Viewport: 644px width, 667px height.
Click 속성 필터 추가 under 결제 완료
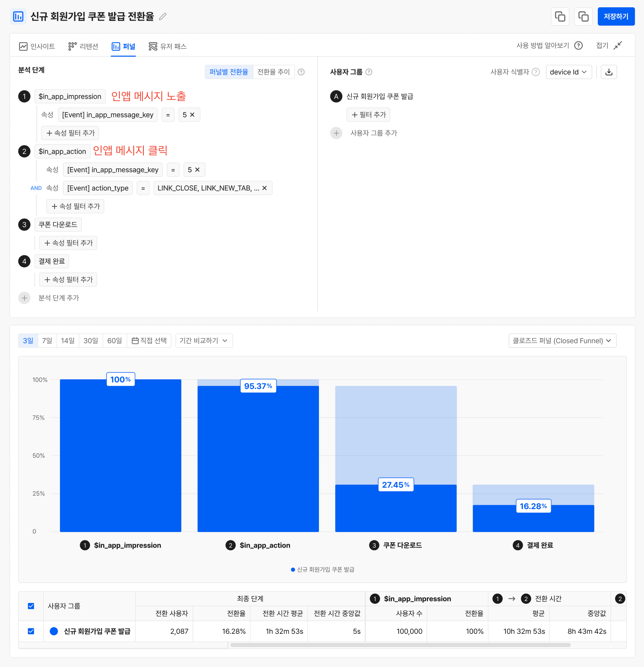[x=68, y=280]
